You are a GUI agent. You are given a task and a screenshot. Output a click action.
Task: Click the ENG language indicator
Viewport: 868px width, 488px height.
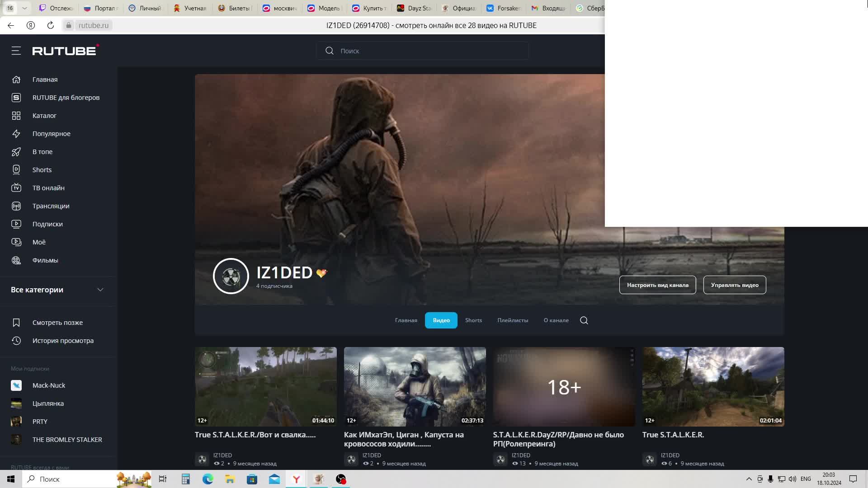click(x=806, y=479)
